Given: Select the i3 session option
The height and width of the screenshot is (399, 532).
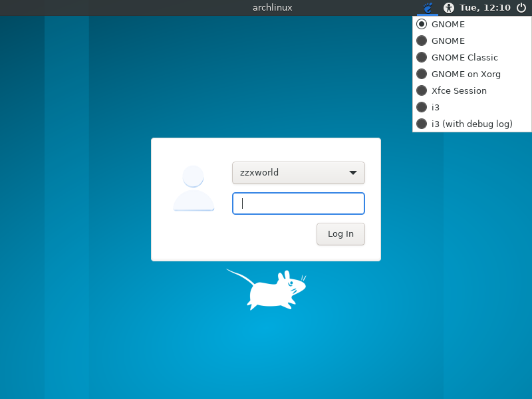Looking at the screenshot, I should [422, 107].
